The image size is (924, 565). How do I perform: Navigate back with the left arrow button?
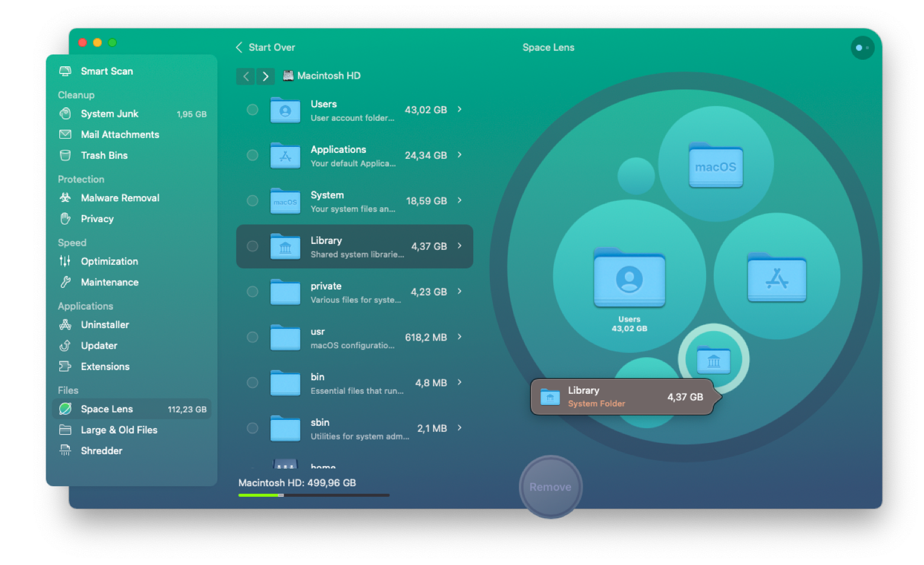(246, 76)
